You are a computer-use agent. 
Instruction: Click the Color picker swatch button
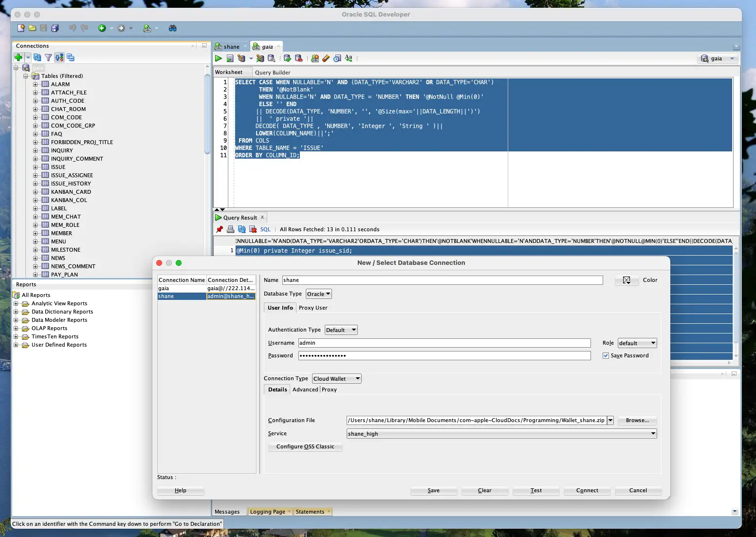627,280
